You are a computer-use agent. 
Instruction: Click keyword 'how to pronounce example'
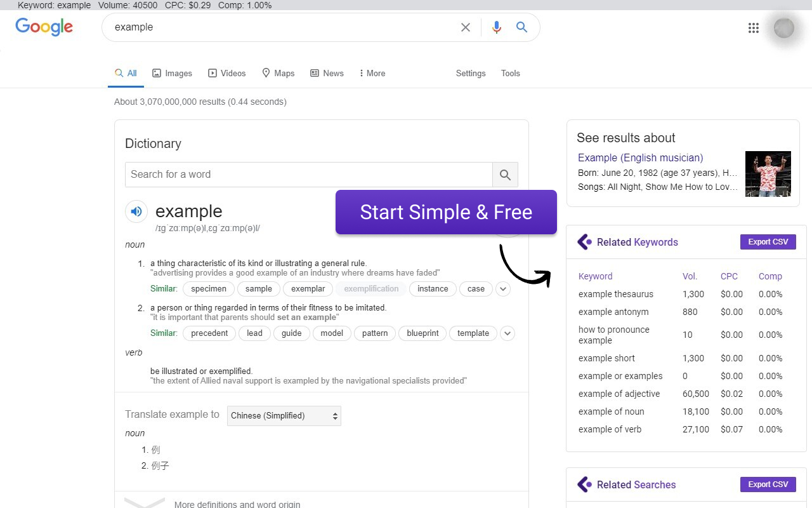click(x=614, y=335)
